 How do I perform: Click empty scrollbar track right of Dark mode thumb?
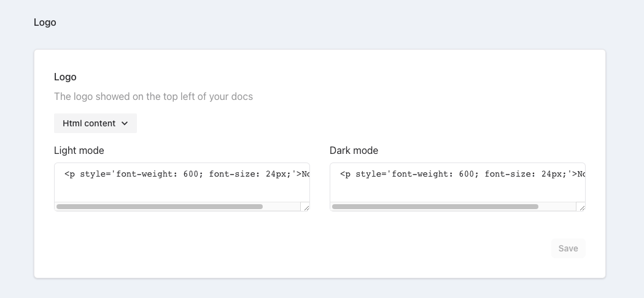[x=557, y=207]
